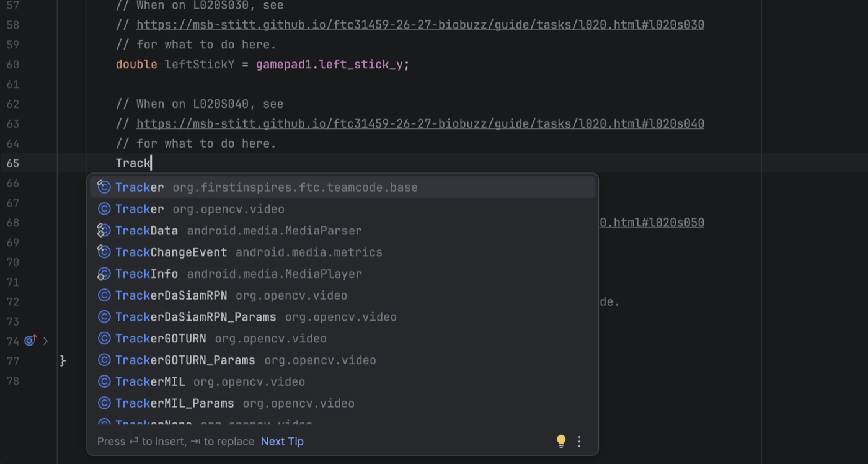The width and height of the screenshot is (868, 464).
Task: Click line number 78 in gutter
Action: 13,381
